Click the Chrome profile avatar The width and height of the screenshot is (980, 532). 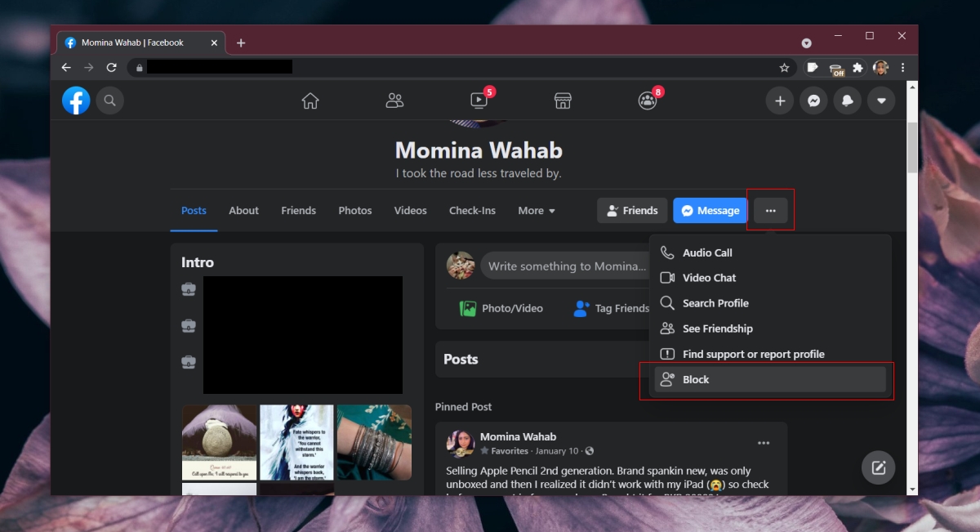click(x=880, y=68)
